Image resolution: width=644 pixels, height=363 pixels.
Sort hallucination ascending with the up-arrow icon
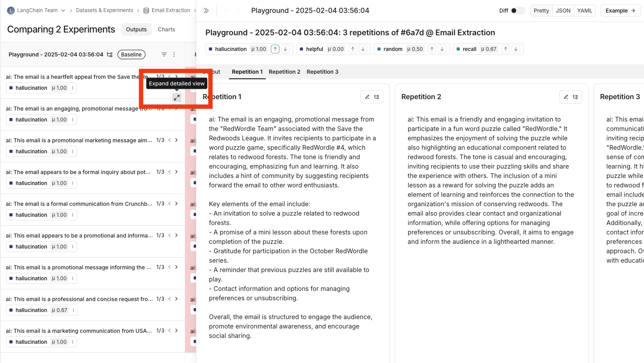tap(275, 49)
